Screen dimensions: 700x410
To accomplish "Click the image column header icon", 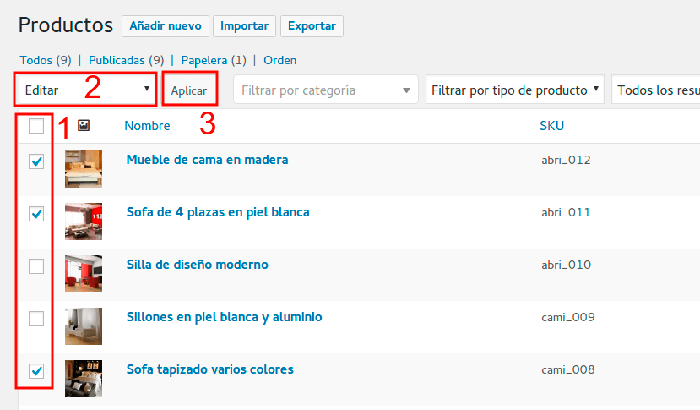I will coord(83,126).
